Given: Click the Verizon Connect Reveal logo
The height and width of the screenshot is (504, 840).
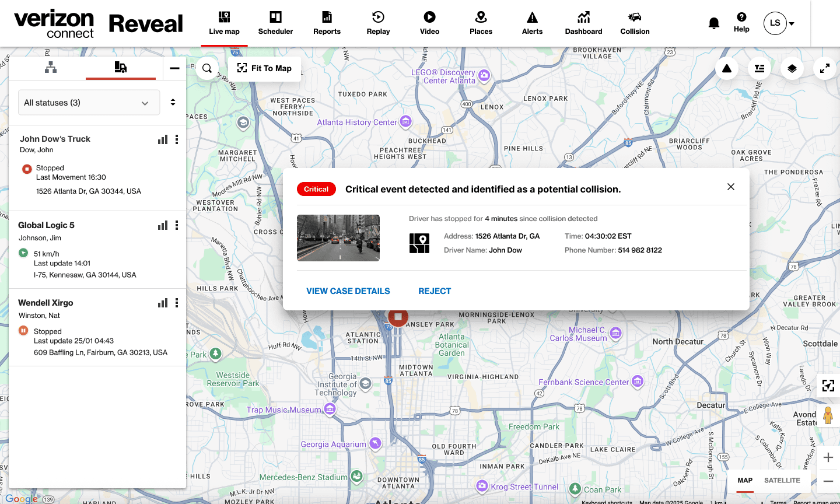Looking at the screenshot, I should [x=98, y=24].
